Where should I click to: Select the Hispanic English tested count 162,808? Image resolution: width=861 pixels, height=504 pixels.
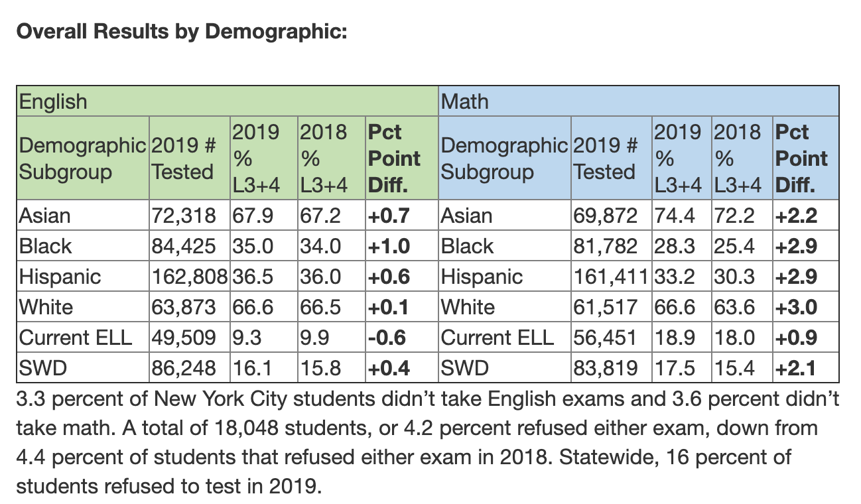point(190,277)
